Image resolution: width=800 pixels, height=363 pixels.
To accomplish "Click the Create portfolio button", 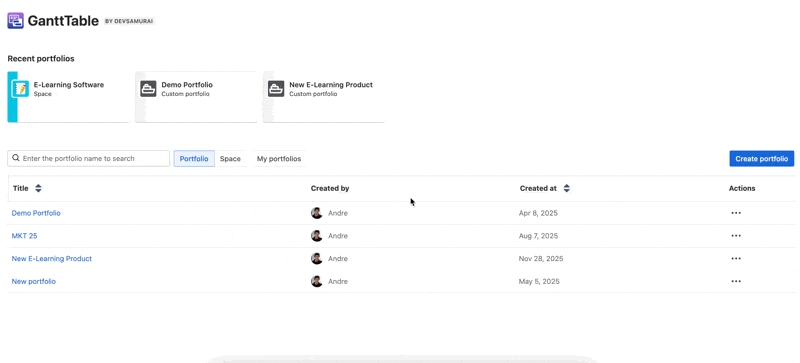I will (x=762, y=159).
